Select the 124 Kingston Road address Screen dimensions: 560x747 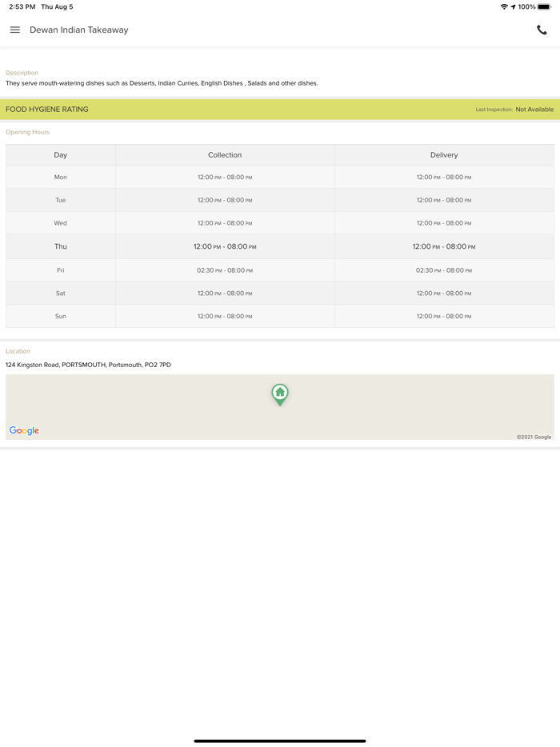tap(88, 365)
